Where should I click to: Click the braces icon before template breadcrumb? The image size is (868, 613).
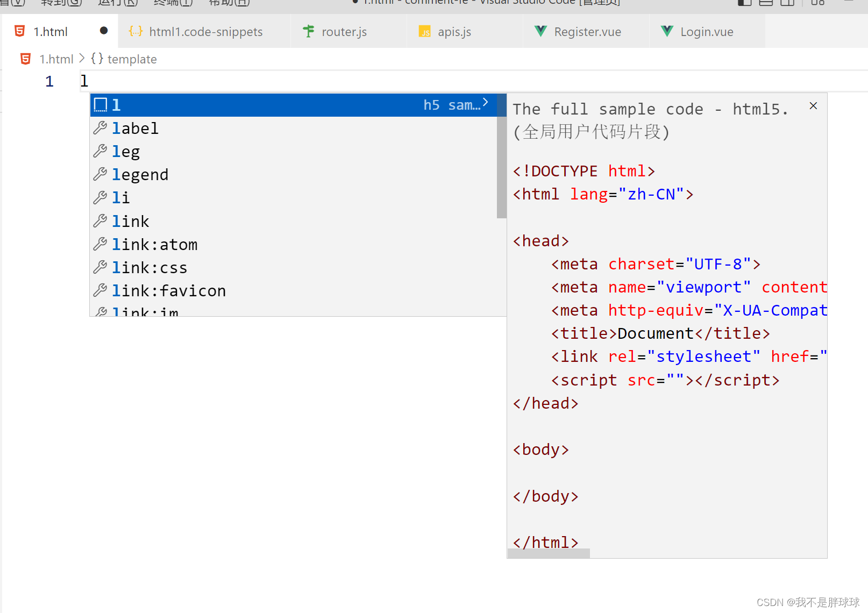tap(97, 59)
